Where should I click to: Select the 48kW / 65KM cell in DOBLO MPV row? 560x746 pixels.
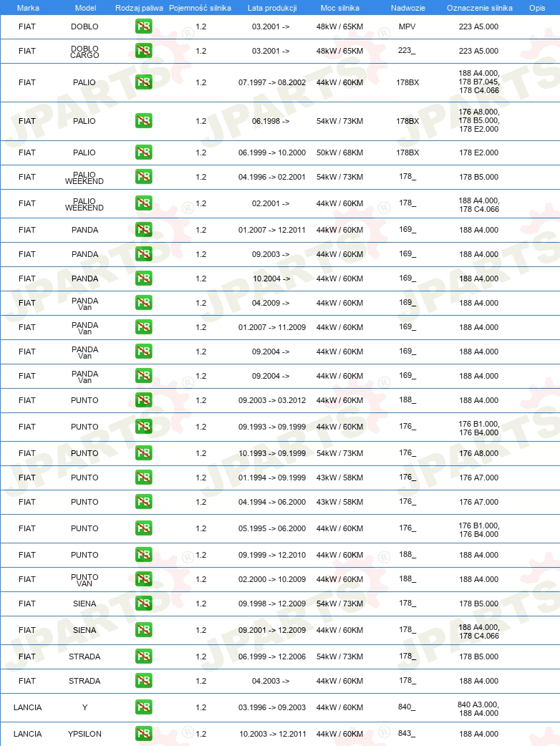pos(339,26)
